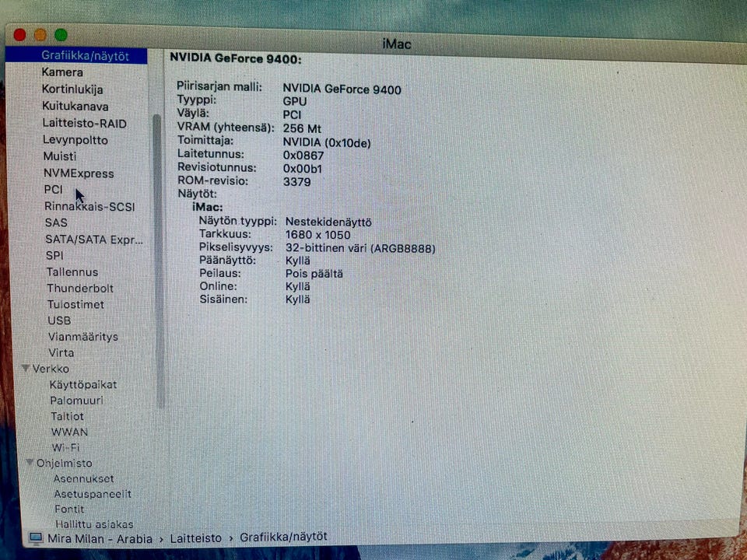The height and width of the screenshot is (560, 747).
Task: Click the bold 'iMac:' display heading
Action: pyautogui.click(x=208, y=207)
